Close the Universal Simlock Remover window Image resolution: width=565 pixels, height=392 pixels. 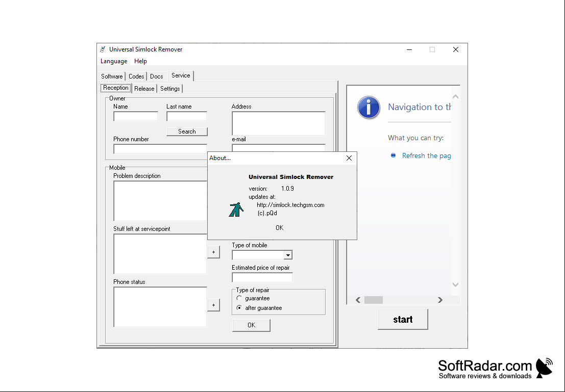[455, 49]
